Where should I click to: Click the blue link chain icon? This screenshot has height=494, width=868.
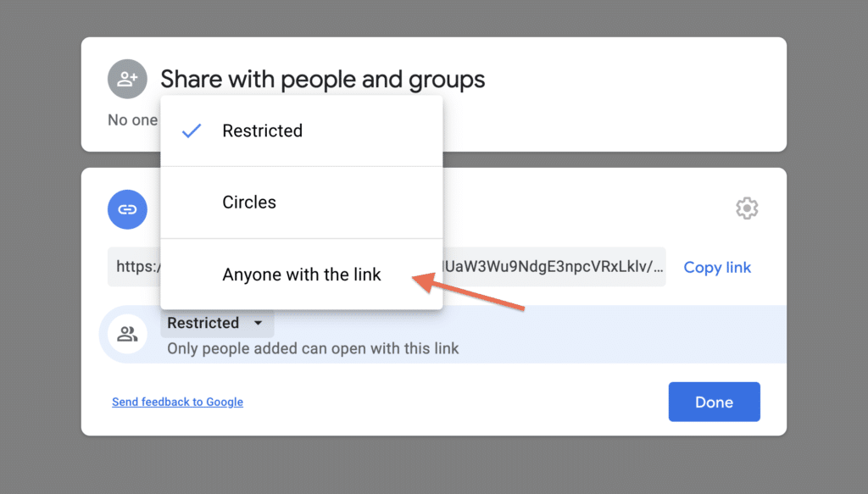pyautogui.click(x=127, y=209)
